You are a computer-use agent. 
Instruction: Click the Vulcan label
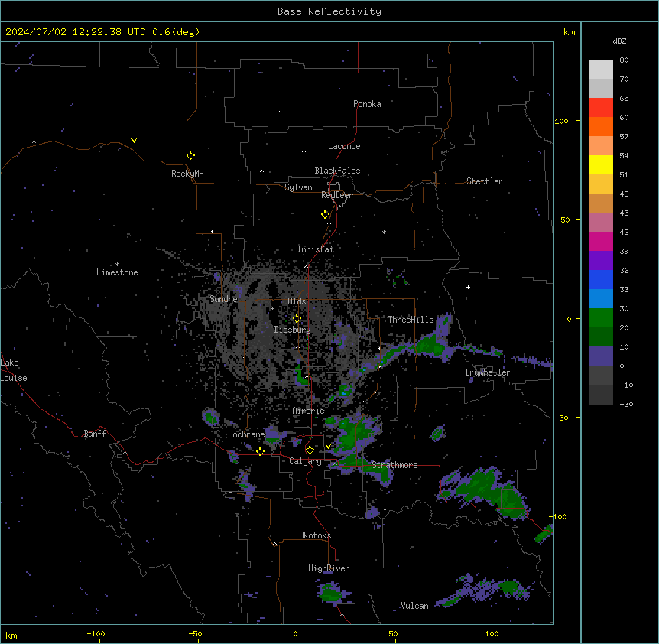click(414, 606)
